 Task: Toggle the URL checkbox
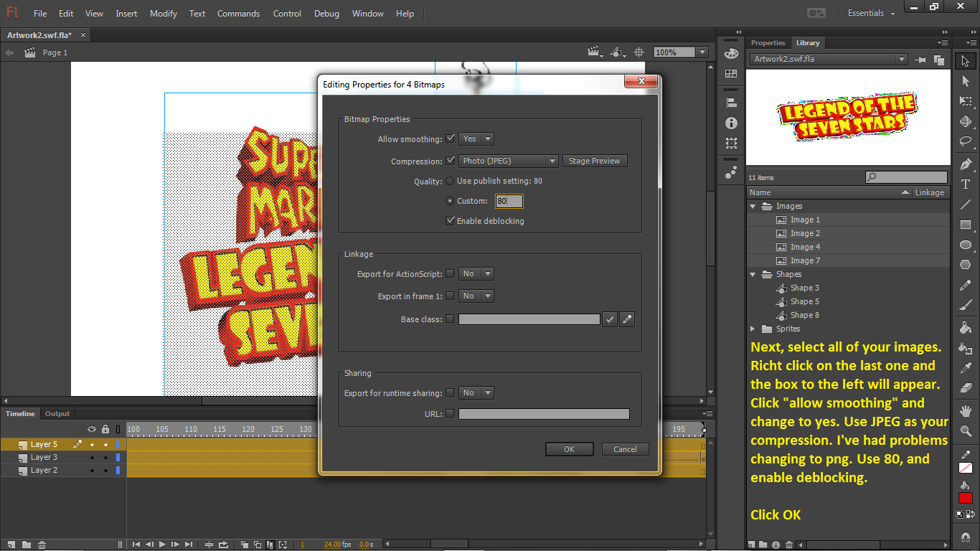click(450, 414)
